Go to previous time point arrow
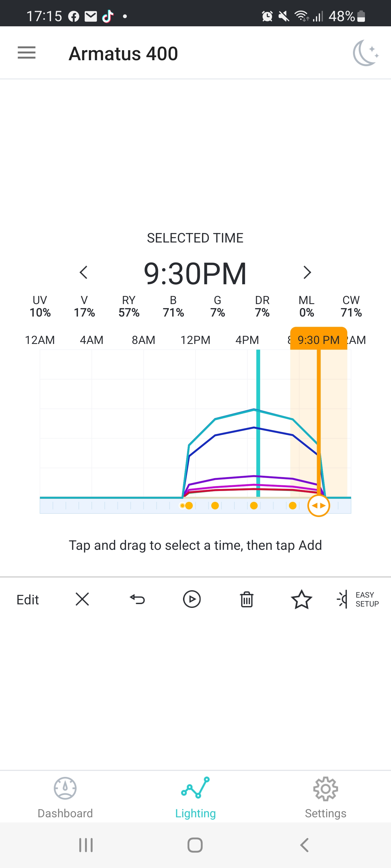The image size is (391, 868). [x=83, y=272]
